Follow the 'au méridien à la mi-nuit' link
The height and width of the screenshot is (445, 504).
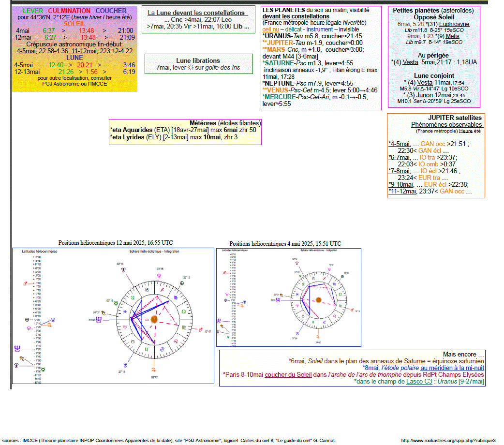[x=452, y=368]
